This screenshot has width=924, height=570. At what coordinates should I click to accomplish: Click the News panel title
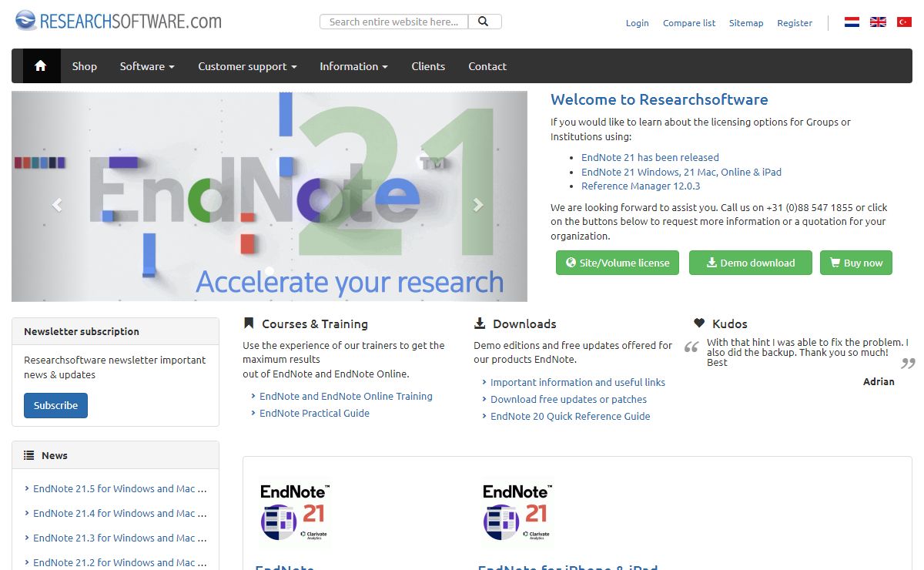[x=55, y=455]
